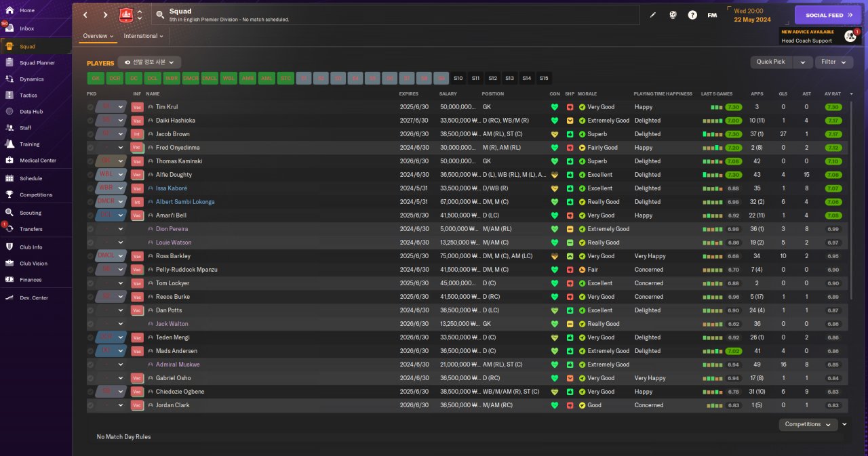Open the help question mark icon

tap(692, 15)
